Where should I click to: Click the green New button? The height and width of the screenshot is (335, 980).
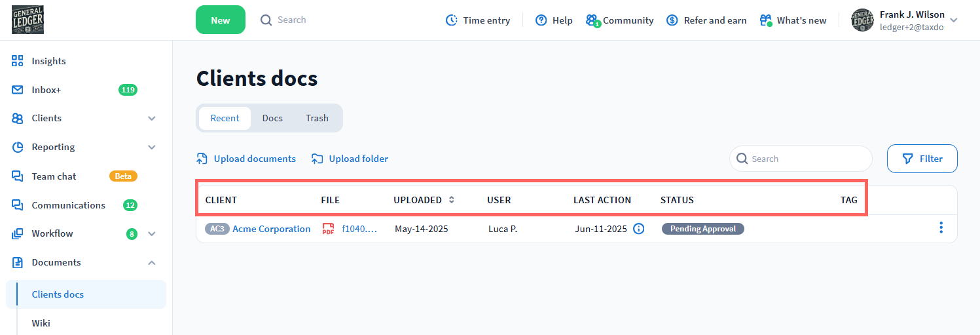[x=220, y=20]
